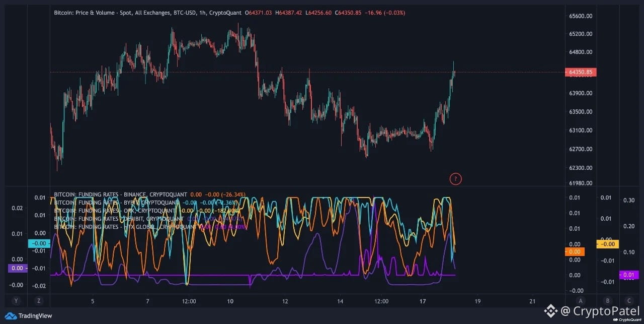Select the C price scale button

coord(629,301)
